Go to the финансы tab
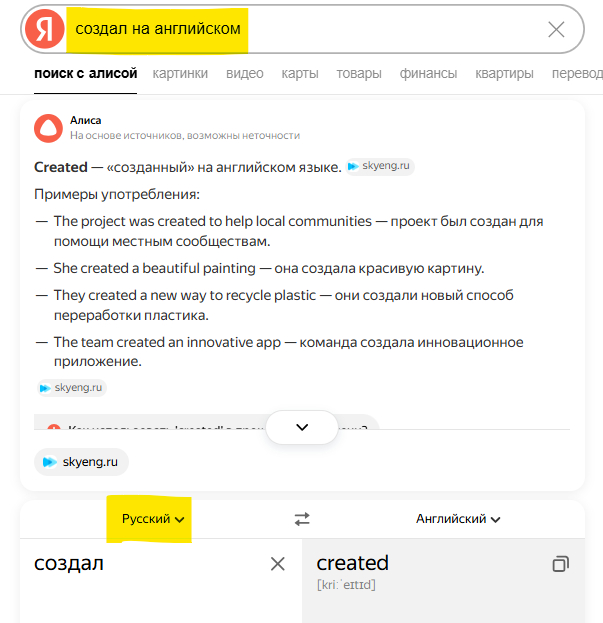The image size is (603, 623). [428, 73]
